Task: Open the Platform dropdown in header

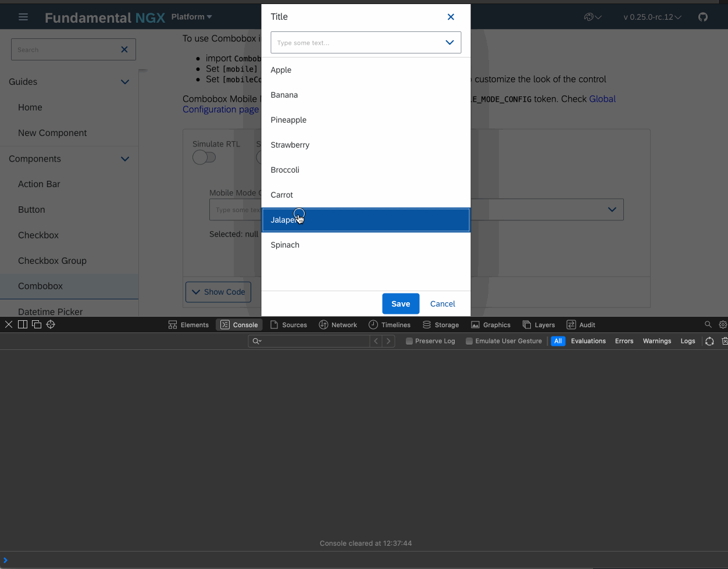Action: [x=192, y=17]
